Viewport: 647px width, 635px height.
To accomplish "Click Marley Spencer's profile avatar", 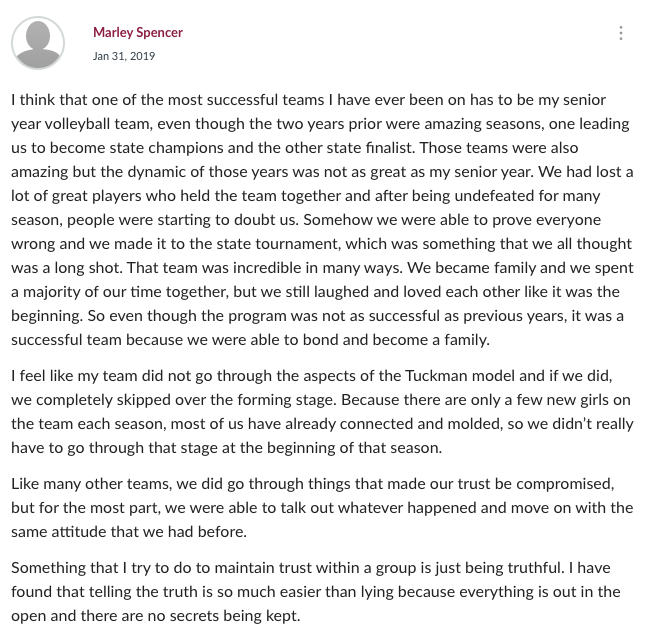I will click(38, 43).
